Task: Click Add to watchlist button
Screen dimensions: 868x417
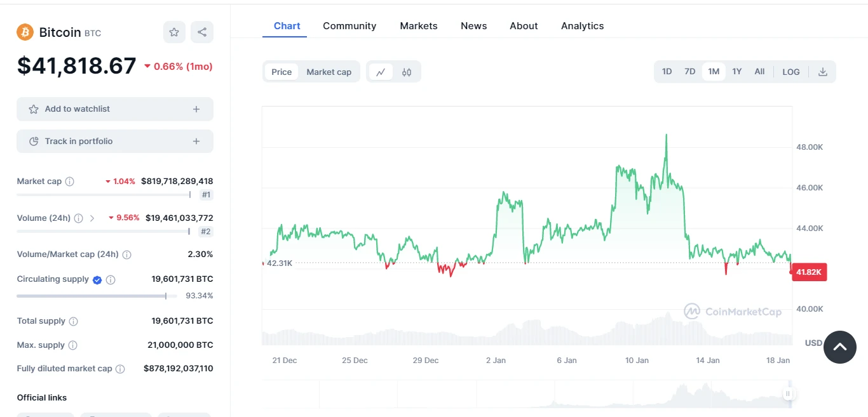Action: (x=115, y=109)
